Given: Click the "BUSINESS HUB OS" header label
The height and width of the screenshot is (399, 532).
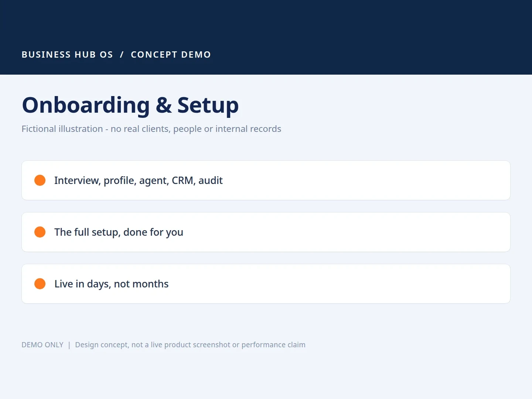Looking at the screenshot, I should click(x=67, y=55).
